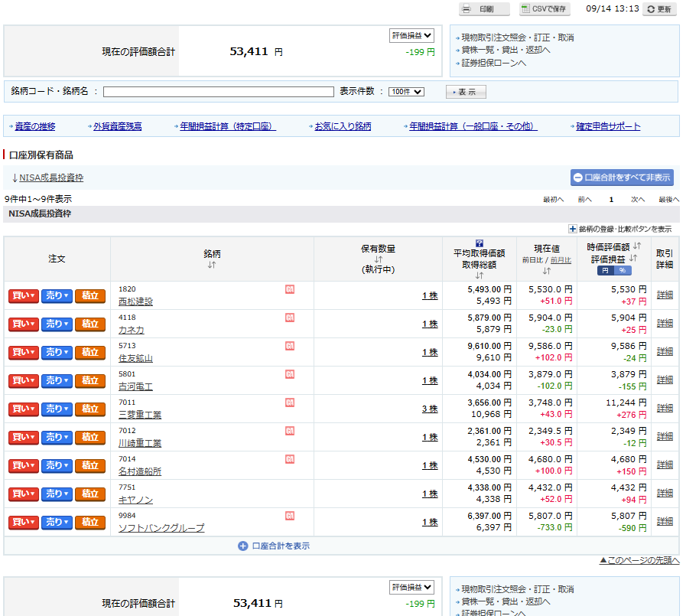Open the 買い dropdown for 西松建設
Image resolution: width=686 pixels, height=616 pixels.
pos(24,296)
